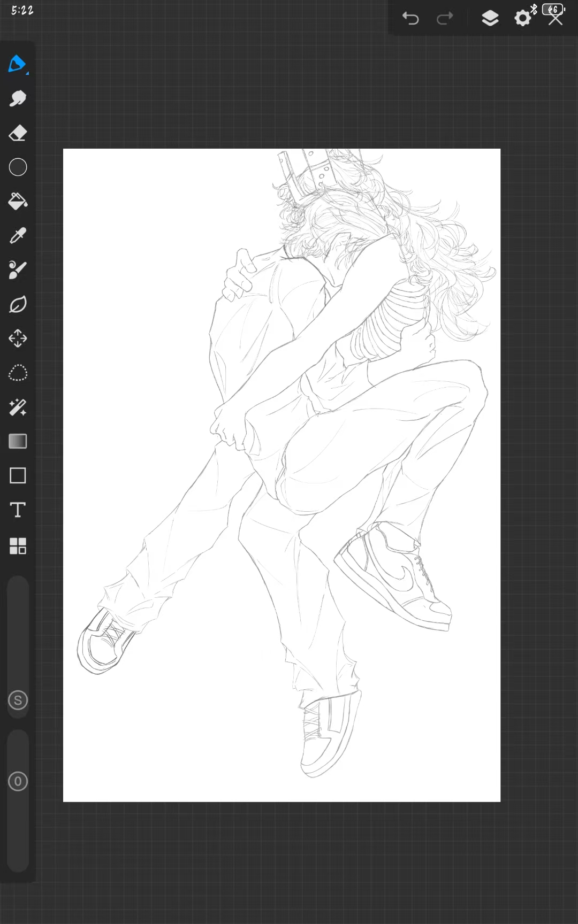The height and width of the screenshot is (924, 578).
Task: Open the four-square grid panel tool
Action: 18,546
